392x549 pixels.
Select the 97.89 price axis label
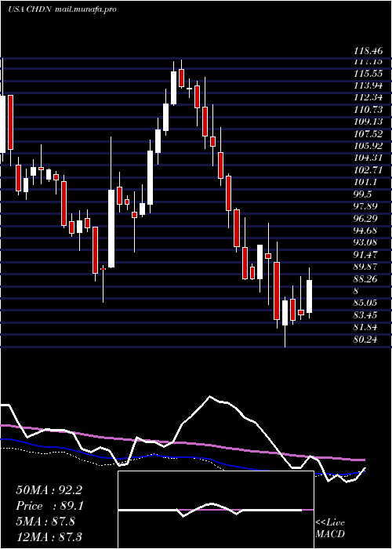365,205
